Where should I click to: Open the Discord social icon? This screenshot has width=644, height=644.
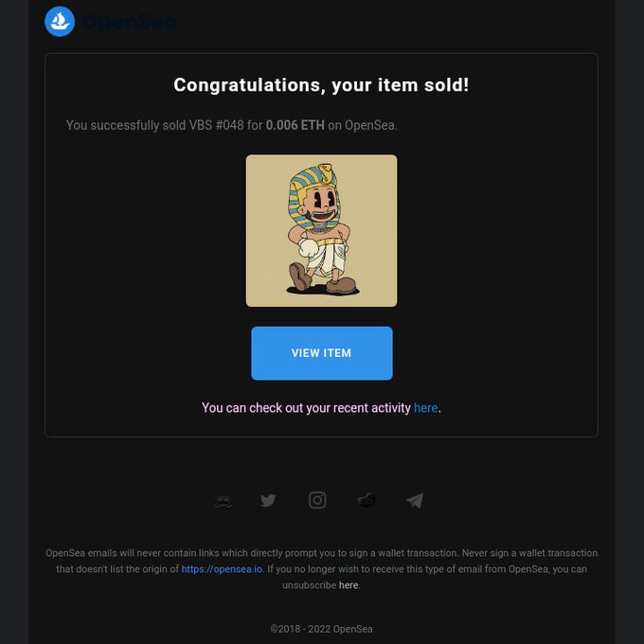(224, 501)
